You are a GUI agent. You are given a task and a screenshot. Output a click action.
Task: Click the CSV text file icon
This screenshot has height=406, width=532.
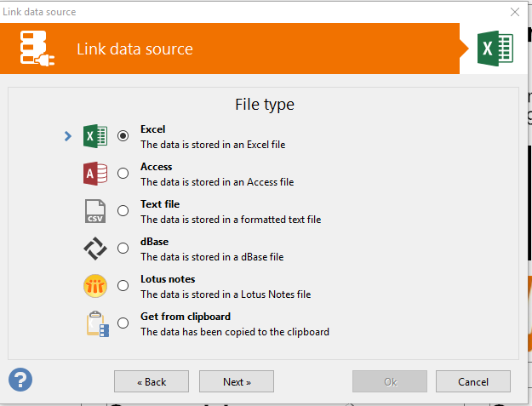(x=95, y=211)
